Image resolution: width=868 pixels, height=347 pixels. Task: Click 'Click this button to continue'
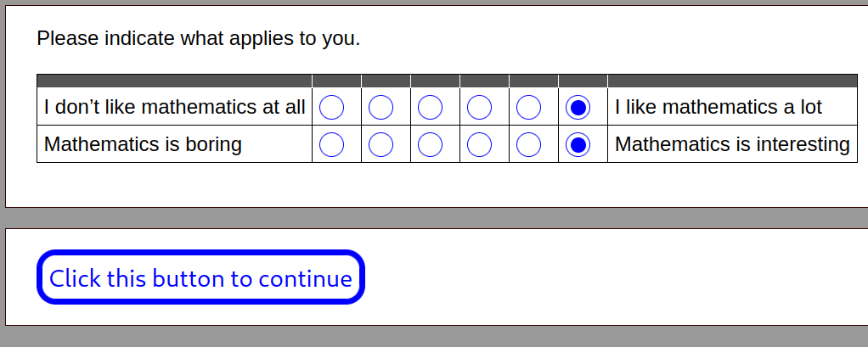200,277
